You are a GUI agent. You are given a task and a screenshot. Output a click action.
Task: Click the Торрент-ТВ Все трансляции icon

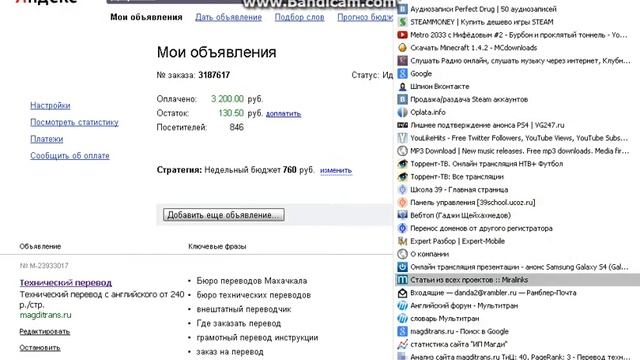coord(402,177)
